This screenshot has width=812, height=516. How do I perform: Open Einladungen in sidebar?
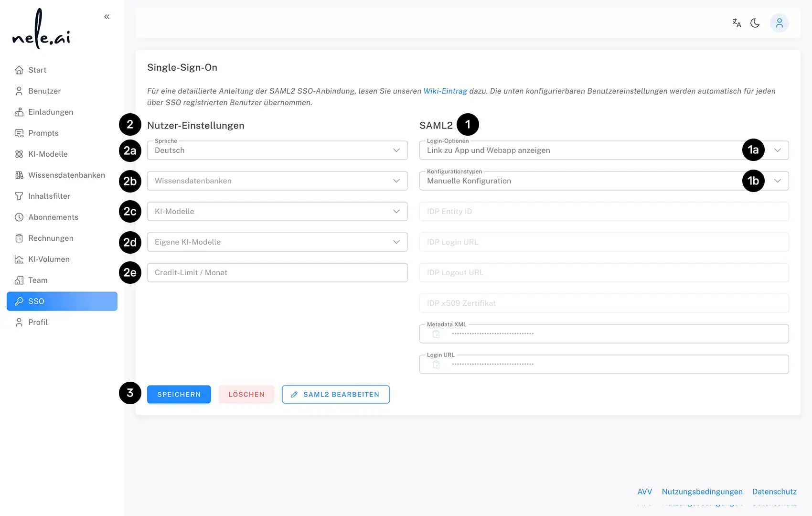point(62,112)
